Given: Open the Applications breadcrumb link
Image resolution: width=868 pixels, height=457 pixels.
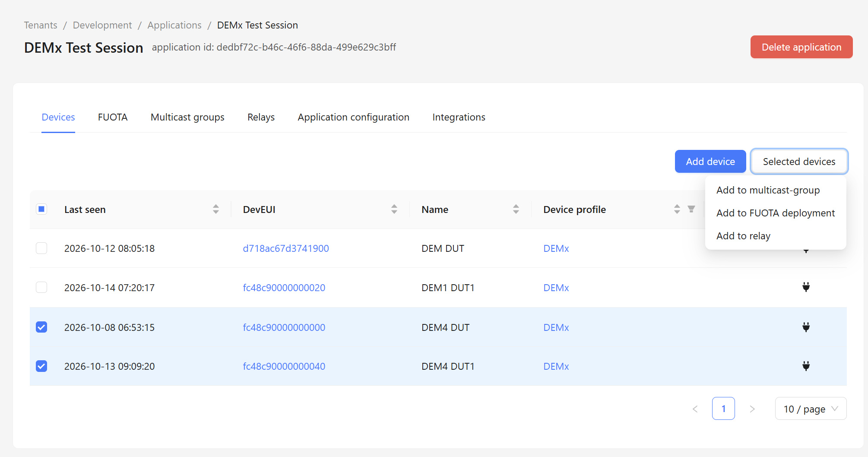Looking at the screenshot, I should pyautogui.click(x=174, y=25).
